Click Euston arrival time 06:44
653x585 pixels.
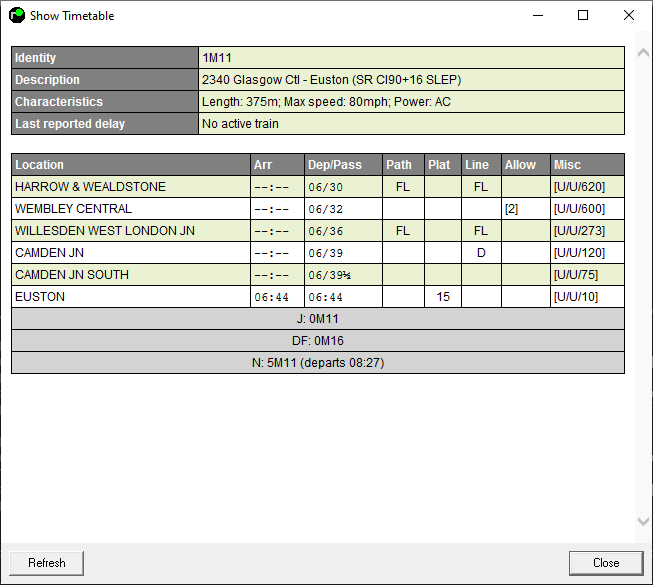click(272, 297)
